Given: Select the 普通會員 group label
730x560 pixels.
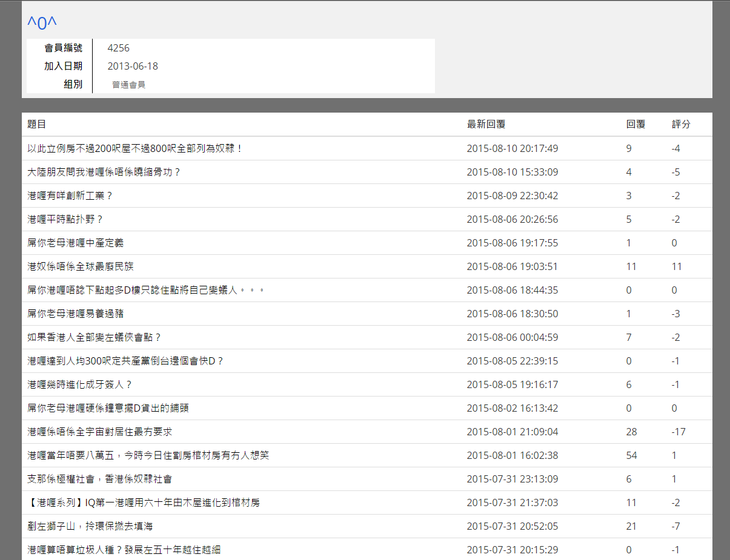Looking at the screenshot, I should pyautogui.click(x=128, y=85).
